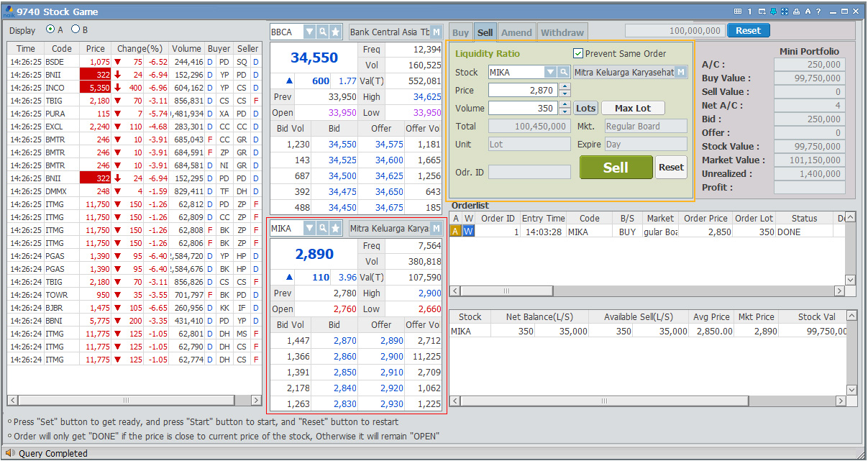Switch to the Buy tab
The height and width of the screenshot is (461, 868).
pos(461,32)
